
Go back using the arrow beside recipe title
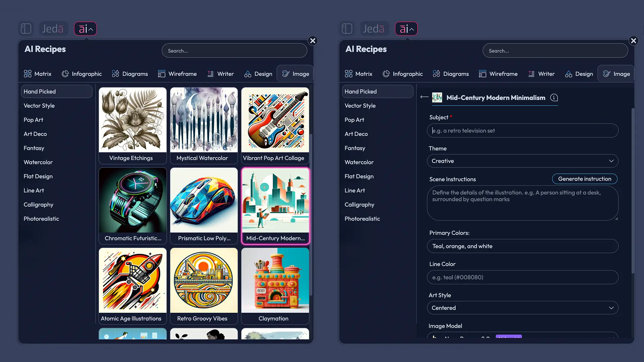(x=424, y=97)
